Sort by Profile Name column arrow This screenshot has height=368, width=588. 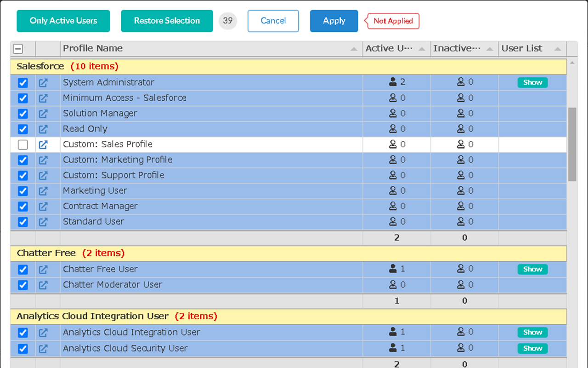click(x=354, y=49)
